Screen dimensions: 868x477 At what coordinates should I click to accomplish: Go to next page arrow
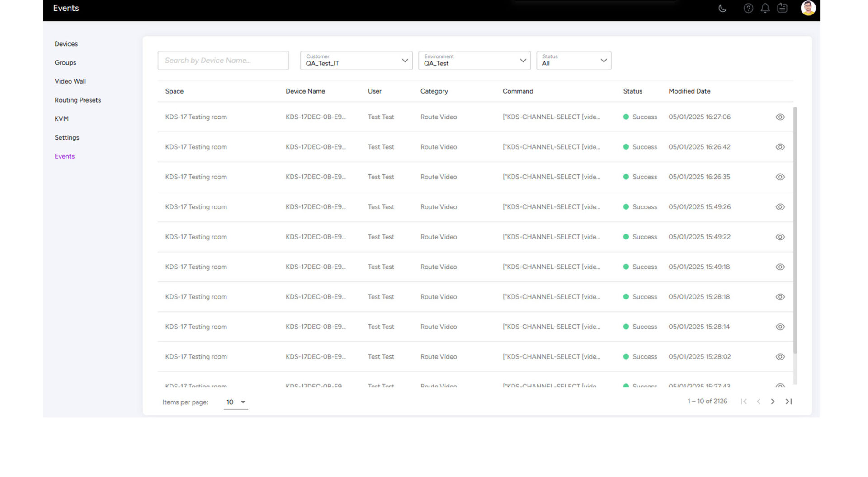(773, 402)
